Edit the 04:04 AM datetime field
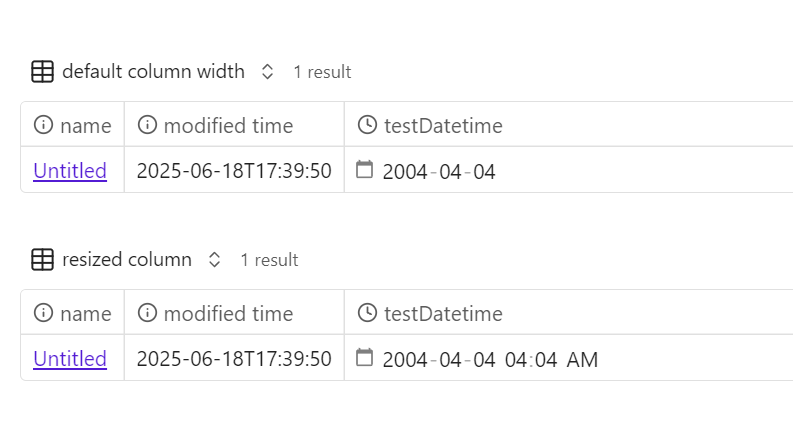 pyautogui.click(x=551, y=360)
